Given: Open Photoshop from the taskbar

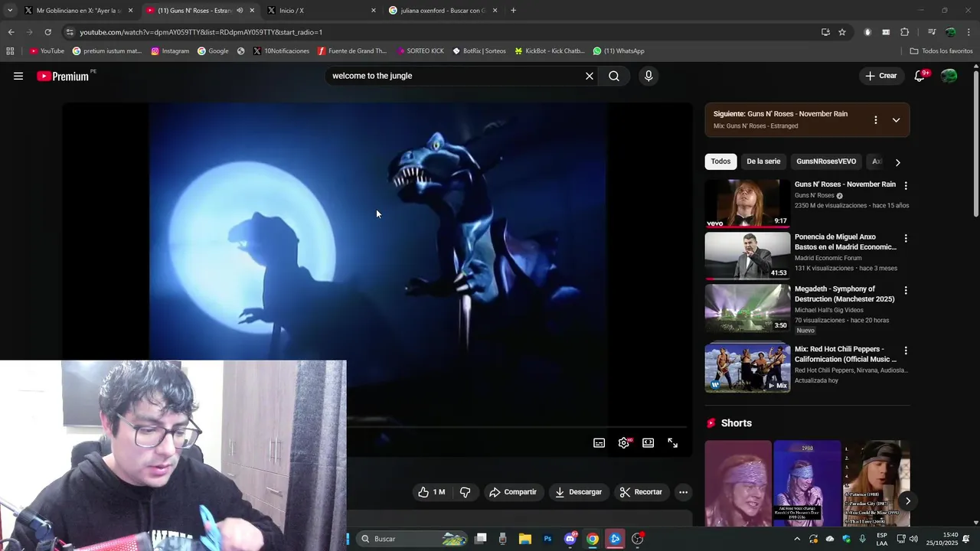Looking at the screenshot, I should [547, 539].
